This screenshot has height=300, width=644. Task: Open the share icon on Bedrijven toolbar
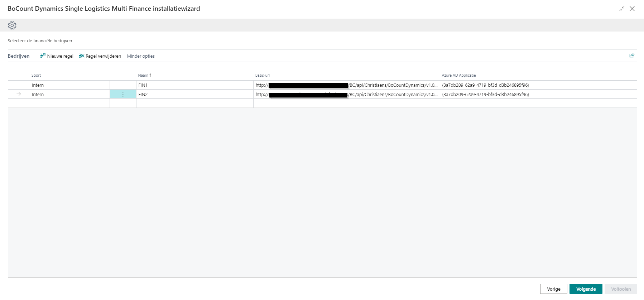tap(632, 56)
